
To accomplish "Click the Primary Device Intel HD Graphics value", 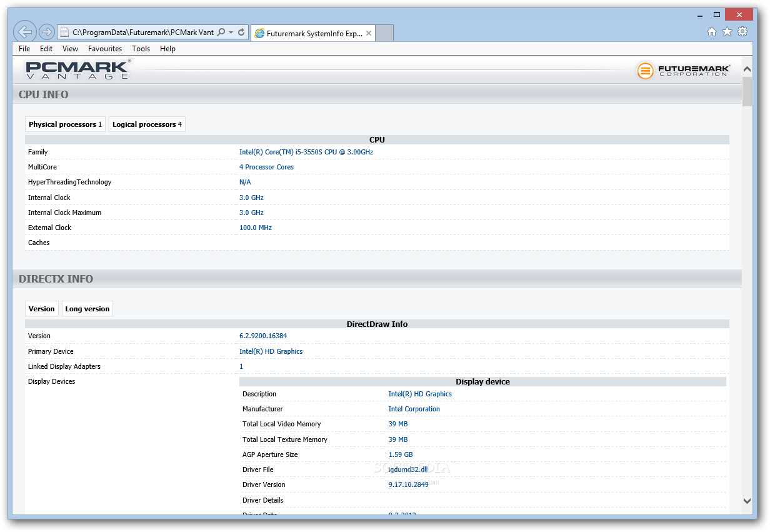I will point(271,351).
